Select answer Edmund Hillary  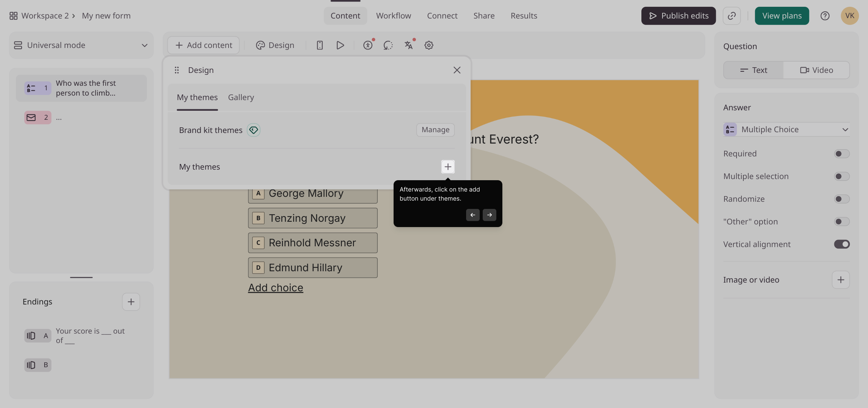pyautogui.click(x=313, y=268)
